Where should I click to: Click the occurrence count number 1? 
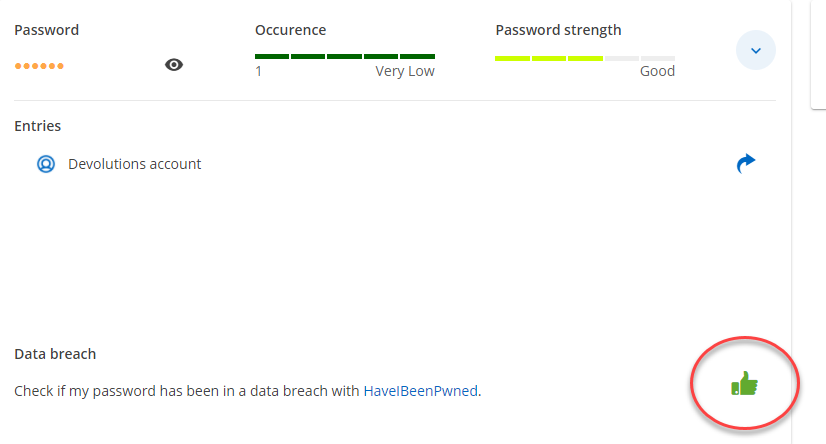pyautogui.click(x=259, y=71)
